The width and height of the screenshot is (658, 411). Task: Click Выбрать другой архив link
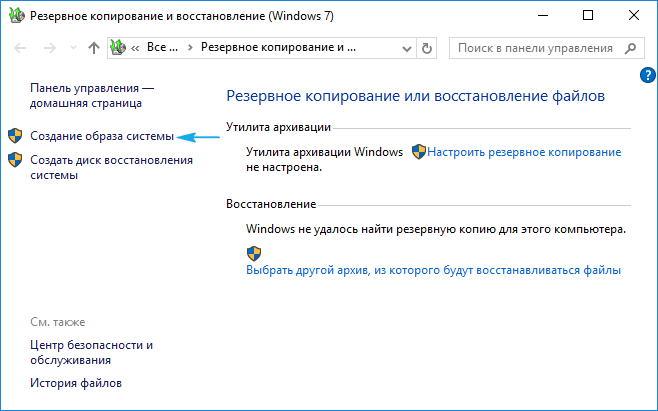[433, 270]
